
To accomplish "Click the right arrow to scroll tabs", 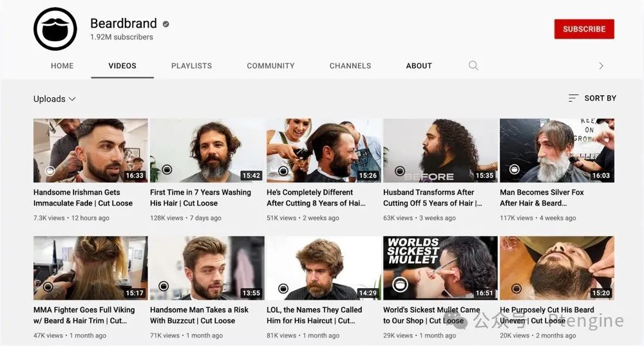I will coord(601,66).
